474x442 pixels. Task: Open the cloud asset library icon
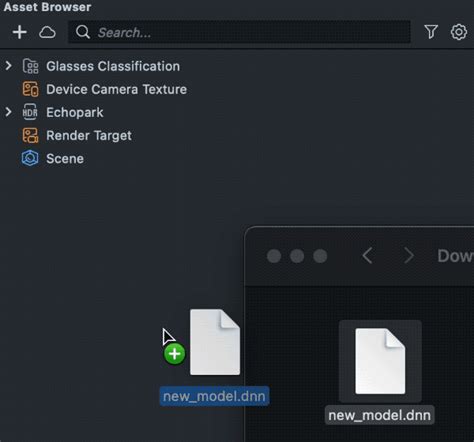[x=47, y=33]
